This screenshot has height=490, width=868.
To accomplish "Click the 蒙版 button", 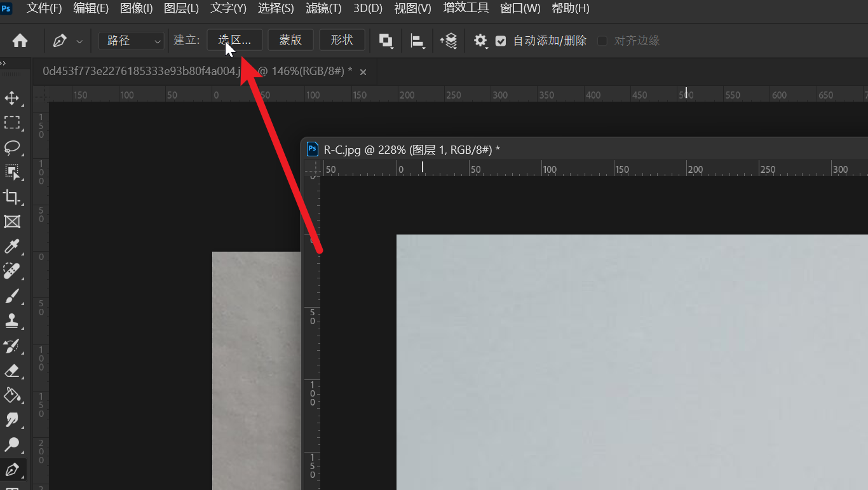I will pyautogui.click(x=290, y=40).
